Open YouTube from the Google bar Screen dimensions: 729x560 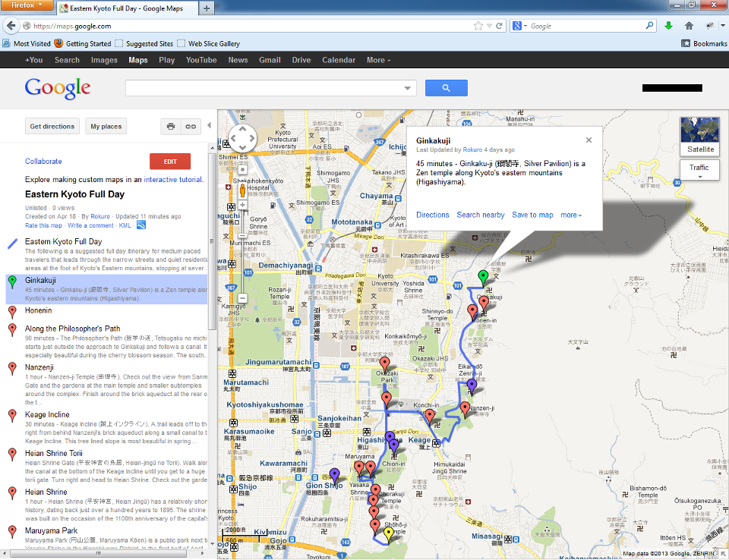point(201,60)
